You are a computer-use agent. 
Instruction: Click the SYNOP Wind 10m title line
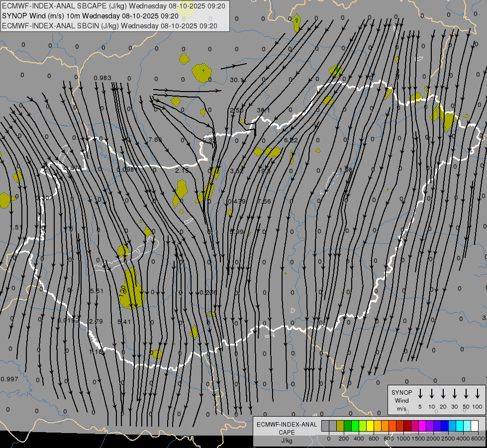[90, 16]
